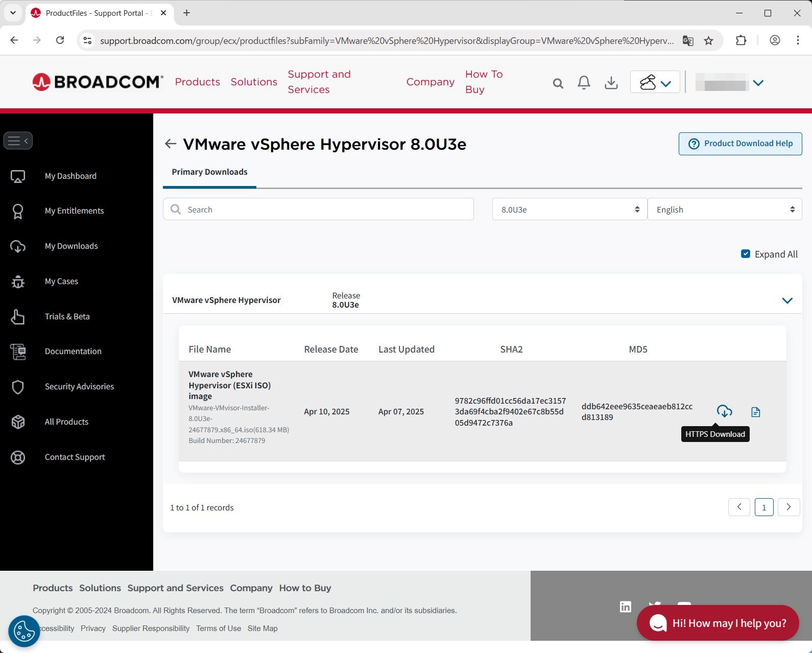
Task: Open the Chrome tab search dropdown
Action: [x=13, y=13]
